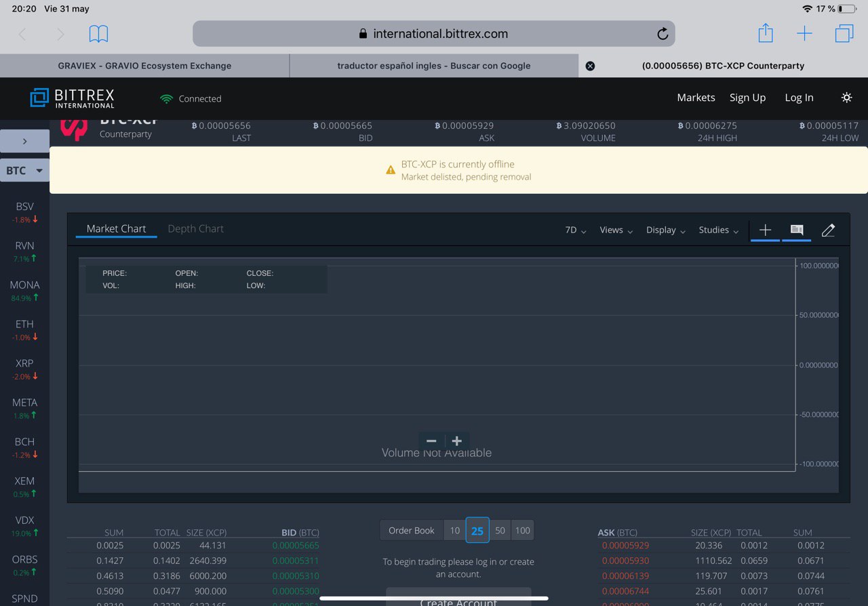This screenshot has width=868, height=606.
Task: Open the Display dropdown
Action: click(x=666, y=230)
